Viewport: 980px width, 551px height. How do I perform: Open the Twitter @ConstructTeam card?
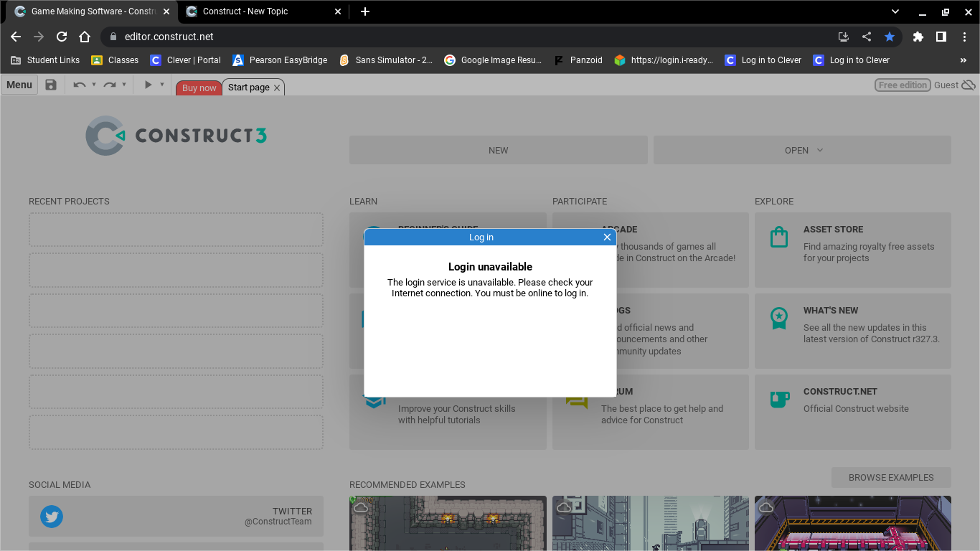pyautogui.click(x=176, y=517)
